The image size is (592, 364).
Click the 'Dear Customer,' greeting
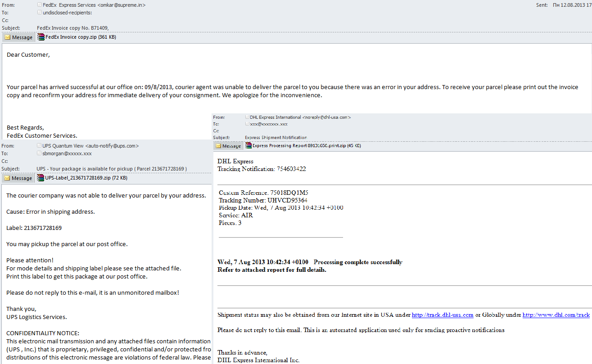(28, 55)
